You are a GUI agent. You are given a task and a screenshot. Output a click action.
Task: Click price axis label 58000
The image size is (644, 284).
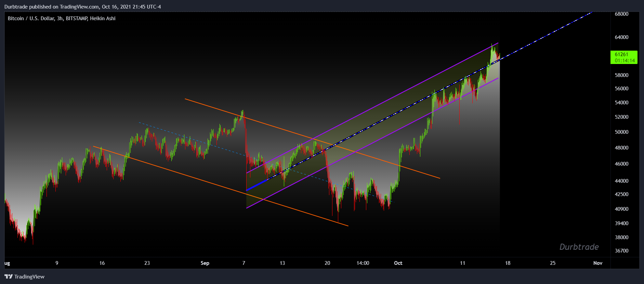coord(621,75)
